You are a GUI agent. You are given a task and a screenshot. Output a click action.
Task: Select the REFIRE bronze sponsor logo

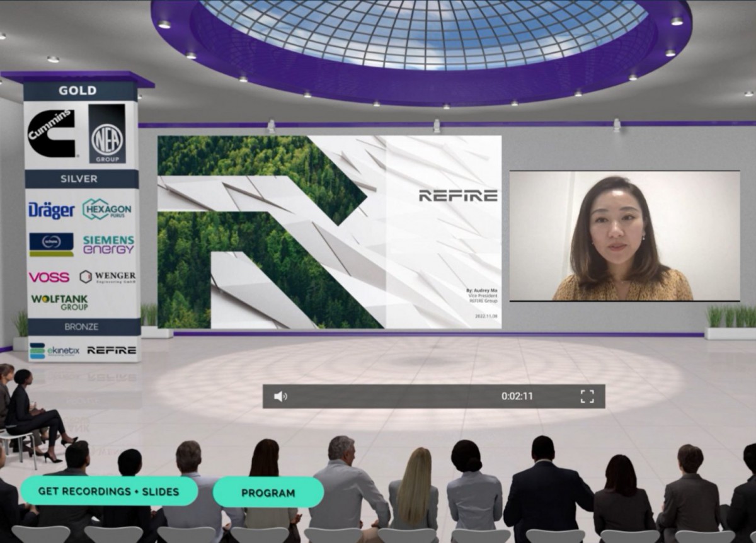pos(112,350)
